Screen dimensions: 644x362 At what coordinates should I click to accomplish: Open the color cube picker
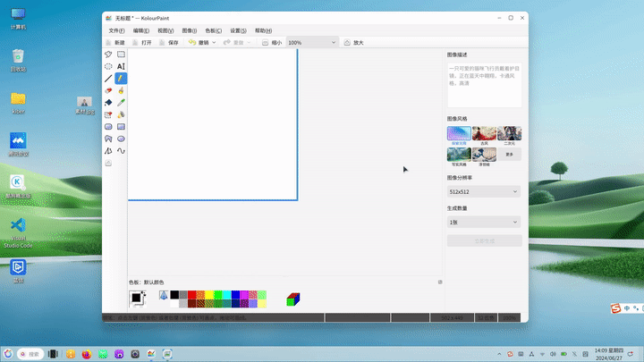point(293,299)
